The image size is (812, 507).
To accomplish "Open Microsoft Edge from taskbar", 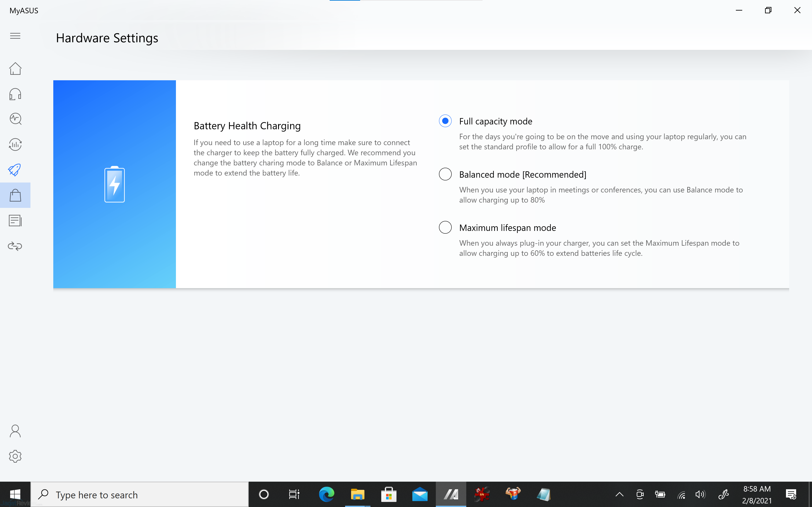I will (x=326, y=494).
